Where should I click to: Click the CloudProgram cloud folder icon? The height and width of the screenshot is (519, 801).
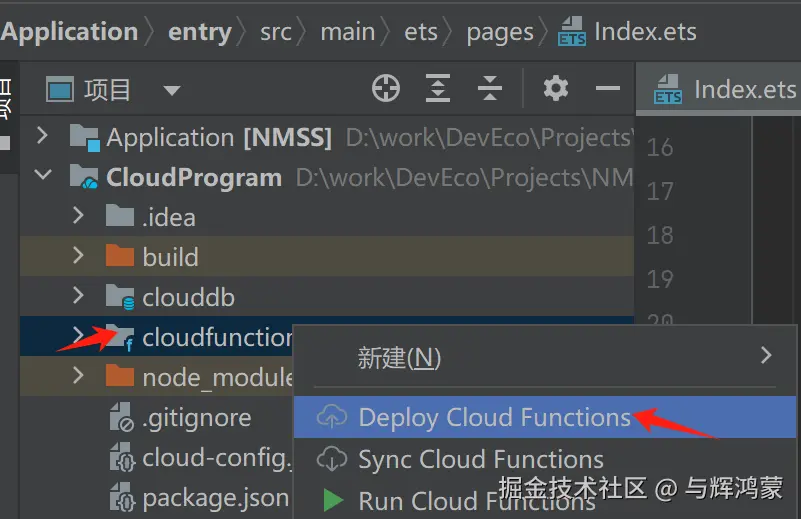pos(84,177)
